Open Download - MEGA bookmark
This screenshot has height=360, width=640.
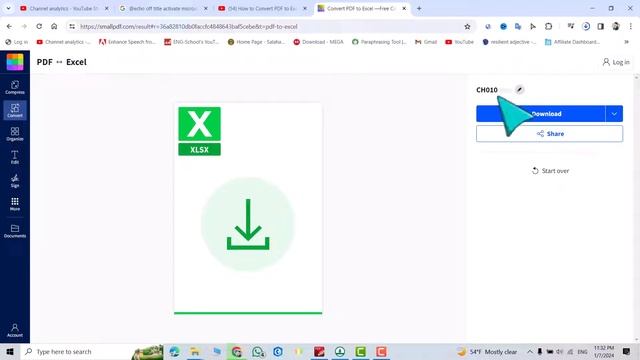[318, 42]
